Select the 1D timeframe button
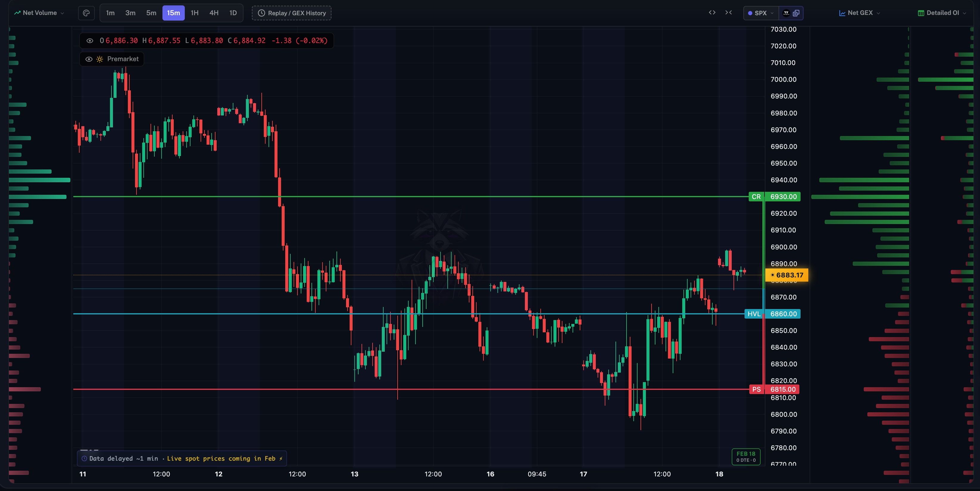This screenshot has height=491, width=980. [233, 13]
